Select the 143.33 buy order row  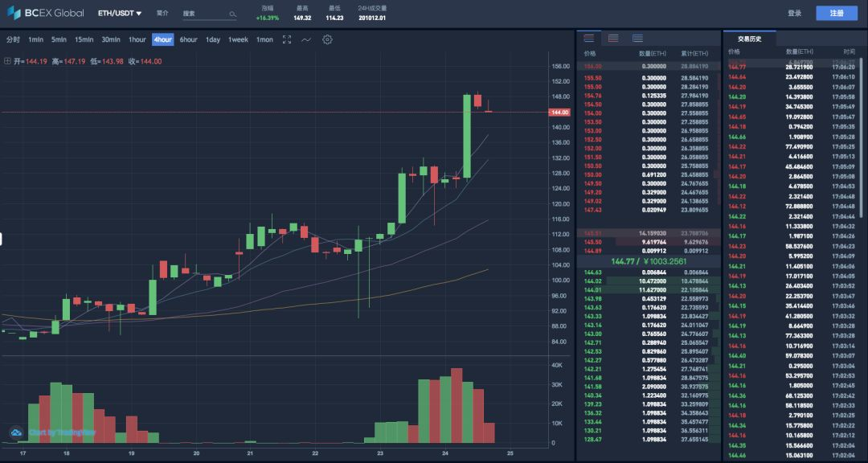click(x=649, y=316)
